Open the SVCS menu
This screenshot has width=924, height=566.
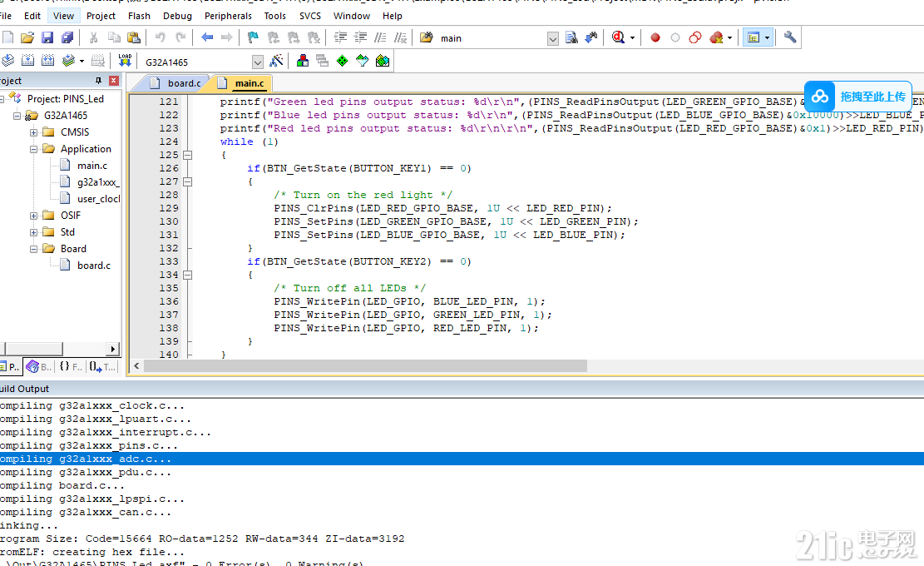pos(310,16)
